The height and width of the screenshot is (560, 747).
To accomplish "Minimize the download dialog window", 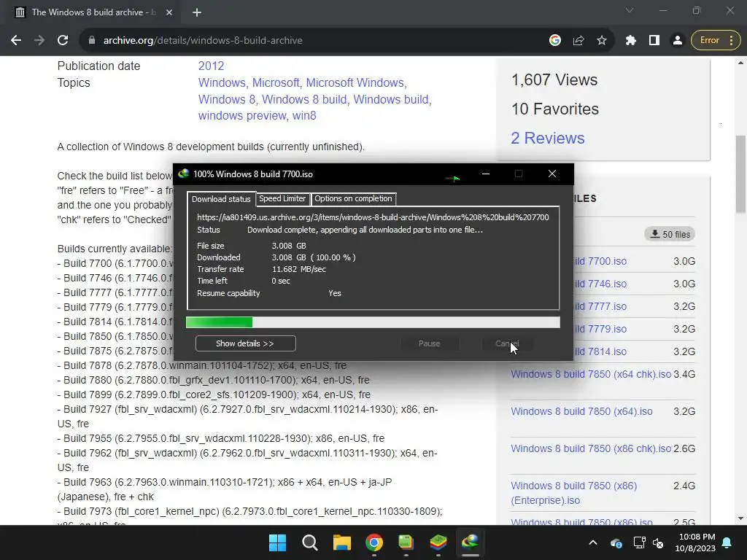I will tap(485, 174).
